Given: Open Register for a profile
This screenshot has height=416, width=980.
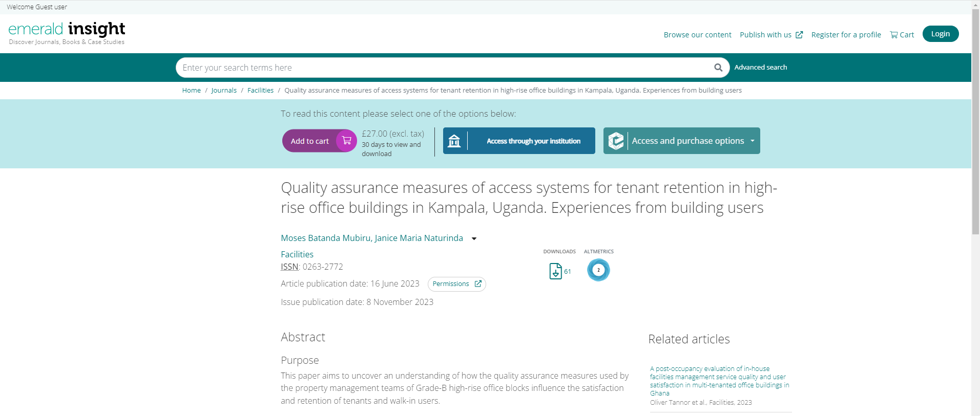Looking at the screenshot, I should click(846, 35).
